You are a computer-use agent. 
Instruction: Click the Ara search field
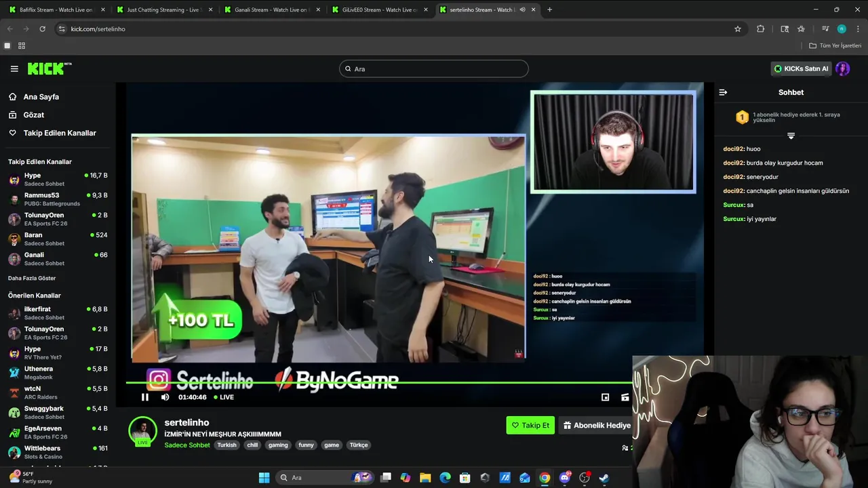point(434,68)
